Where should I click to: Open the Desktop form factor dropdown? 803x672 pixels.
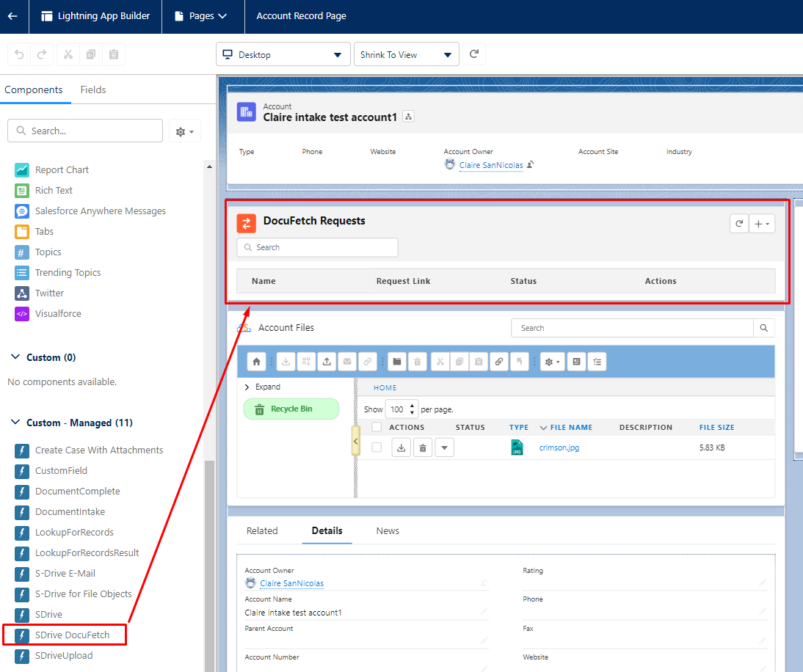283,54
